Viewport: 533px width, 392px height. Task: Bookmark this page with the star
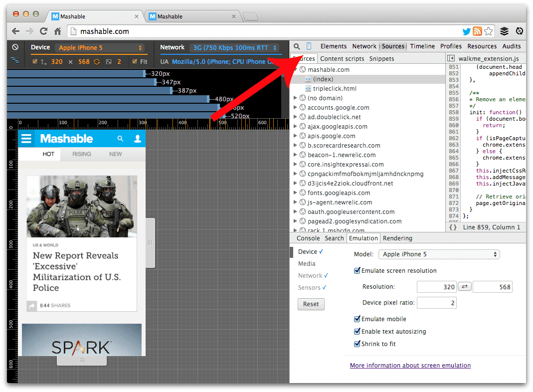pos(489,31)
